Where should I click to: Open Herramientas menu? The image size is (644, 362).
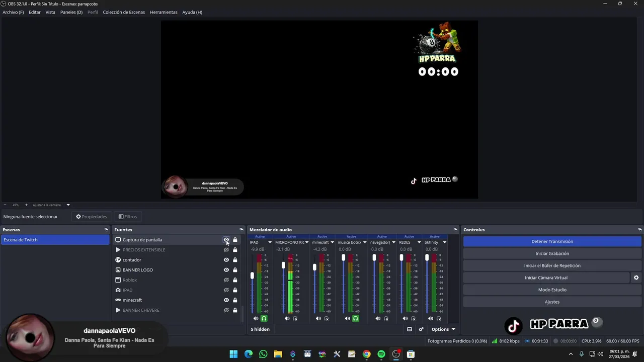pyautogui.click(x=164, y=12)
